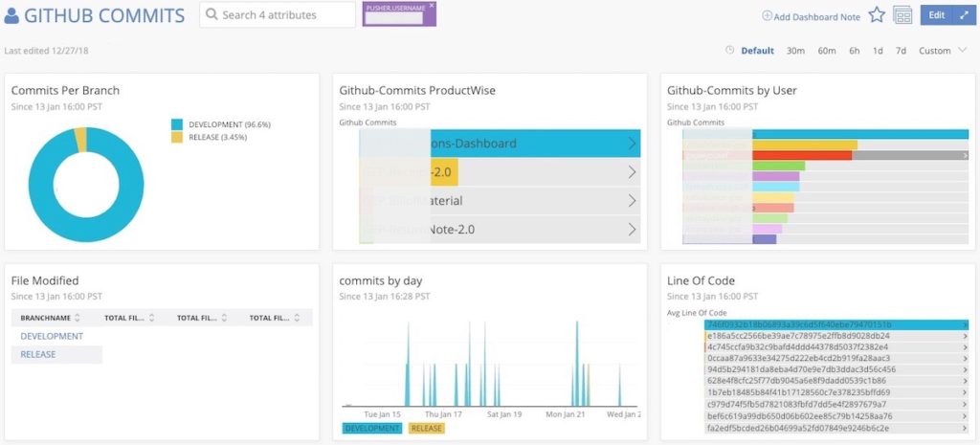The height and width of the screenshot is (445, 980).
Task: Open the Custom time range dropdown arrow
Action: [962, 50]
